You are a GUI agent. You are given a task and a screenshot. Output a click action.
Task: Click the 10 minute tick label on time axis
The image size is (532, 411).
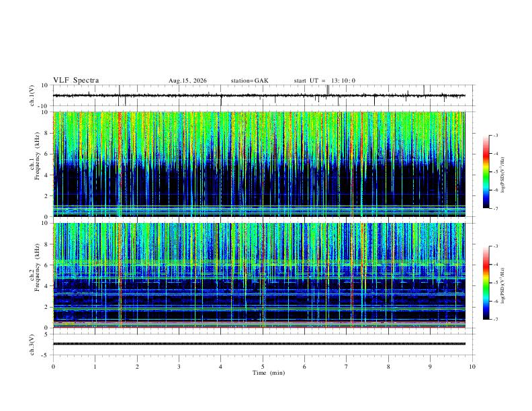(472, 367)
